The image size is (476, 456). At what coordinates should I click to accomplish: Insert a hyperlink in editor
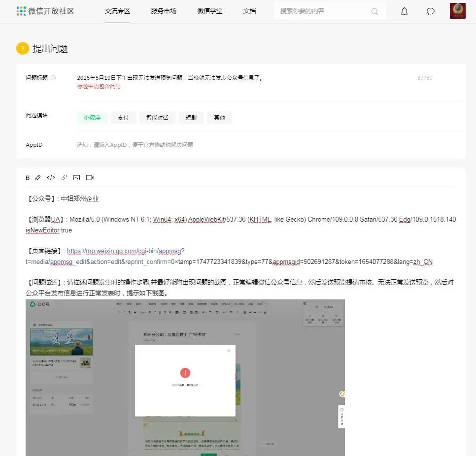[64, 178]
